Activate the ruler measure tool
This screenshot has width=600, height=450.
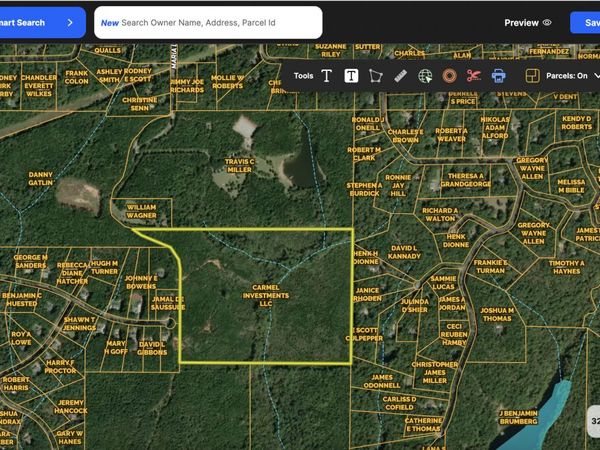(x=401, y=75)
